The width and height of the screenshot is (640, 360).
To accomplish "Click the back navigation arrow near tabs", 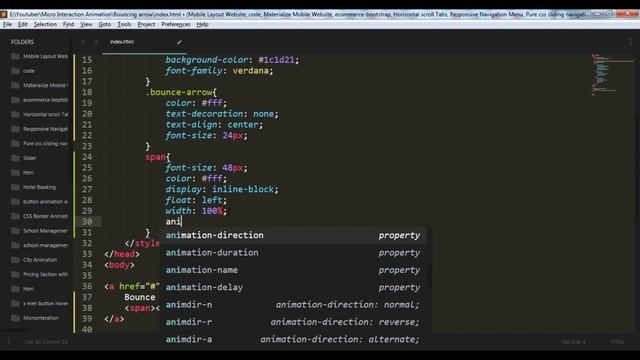I will [83, 42].
